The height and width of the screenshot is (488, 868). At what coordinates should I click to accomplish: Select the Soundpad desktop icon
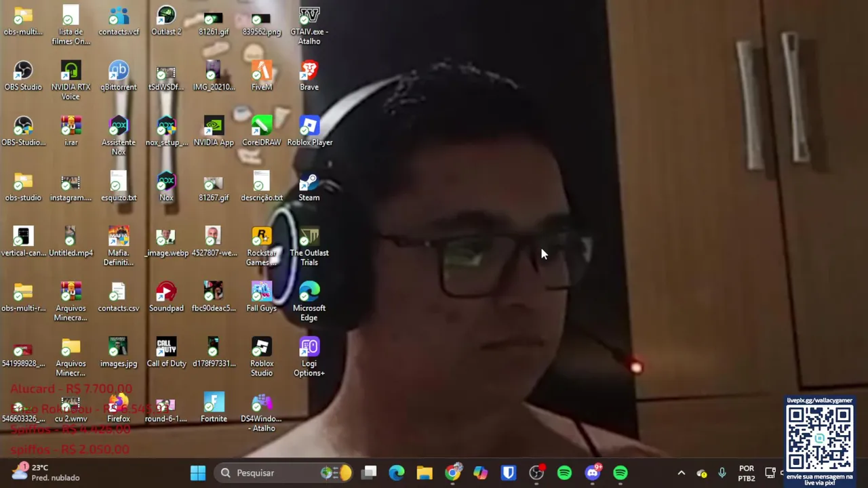[166, 297]
